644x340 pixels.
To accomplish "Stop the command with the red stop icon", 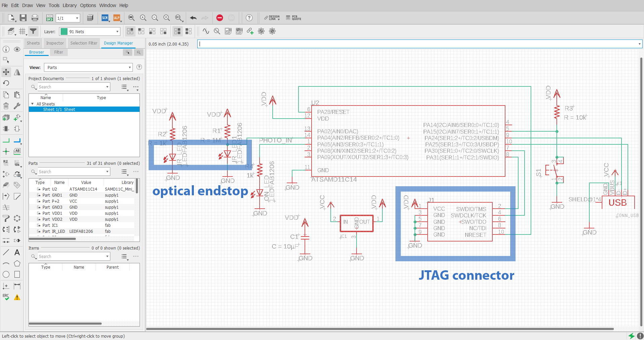I will 220,18.
